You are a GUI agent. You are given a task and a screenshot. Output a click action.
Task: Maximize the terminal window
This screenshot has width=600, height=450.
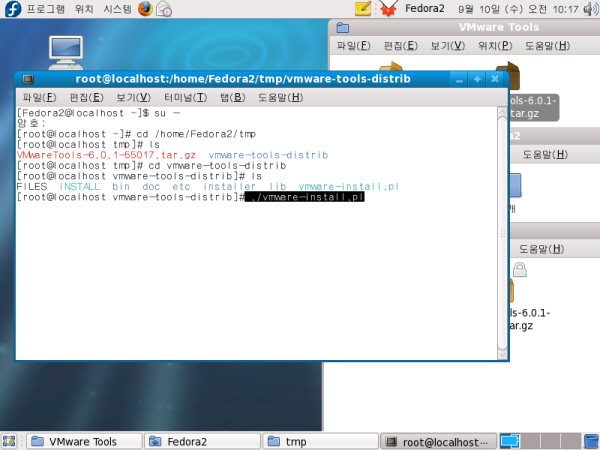coord(477,80)
